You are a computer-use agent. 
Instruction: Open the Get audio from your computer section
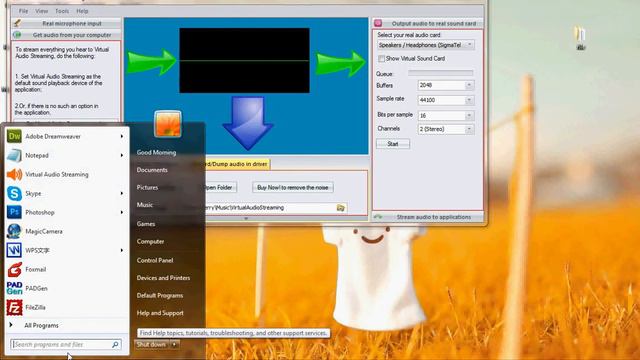[x=66, y=35]
